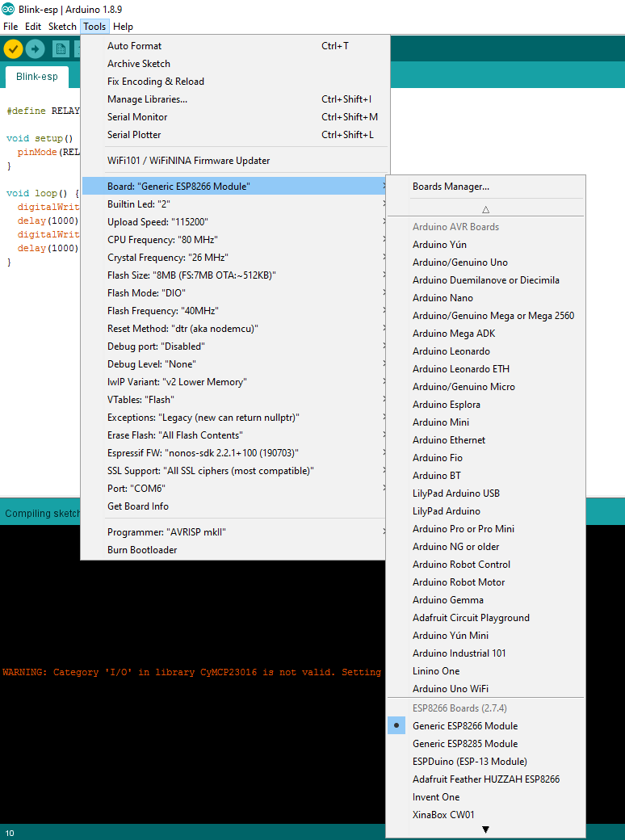Open Debug Level "None" submenu
625x840 pixels.
[234, 364]
